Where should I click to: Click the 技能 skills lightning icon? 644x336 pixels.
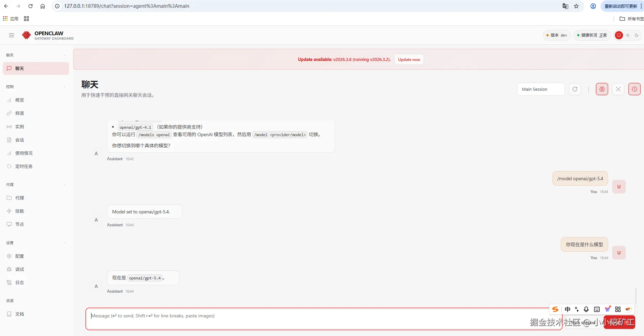[9, 211]
